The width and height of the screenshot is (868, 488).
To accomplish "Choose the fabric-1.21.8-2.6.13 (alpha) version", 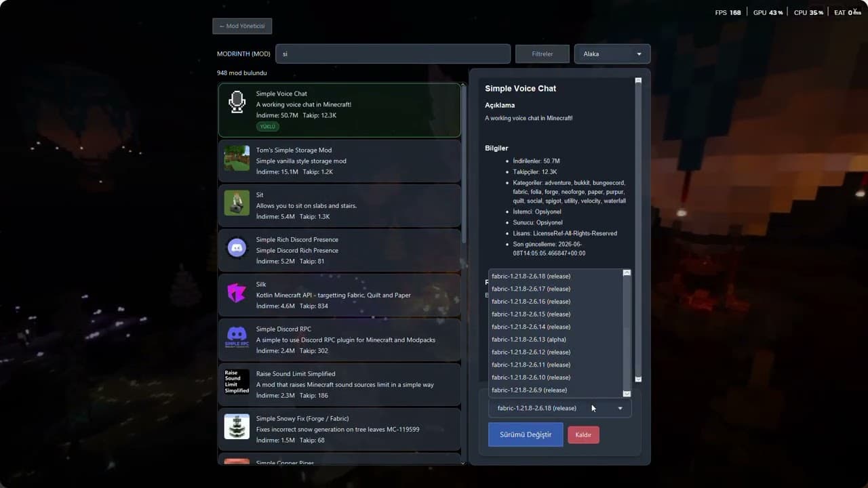I will click(x=555, y=340).
